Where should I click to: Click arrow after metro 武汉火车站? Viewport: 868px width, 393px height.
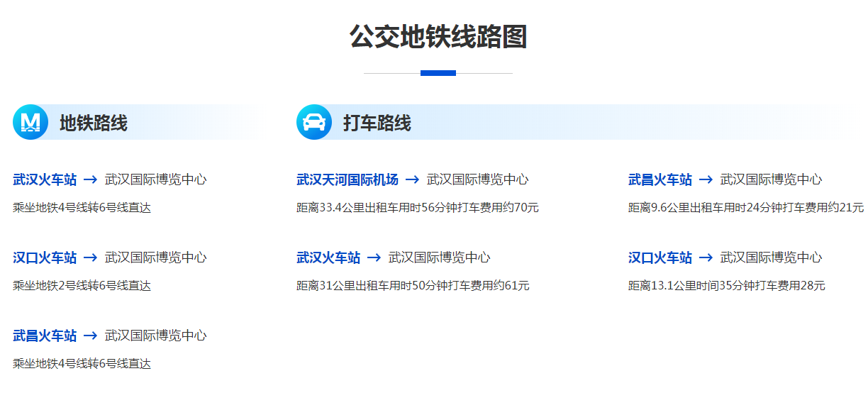pyautogui.click(x=90, y=180)
